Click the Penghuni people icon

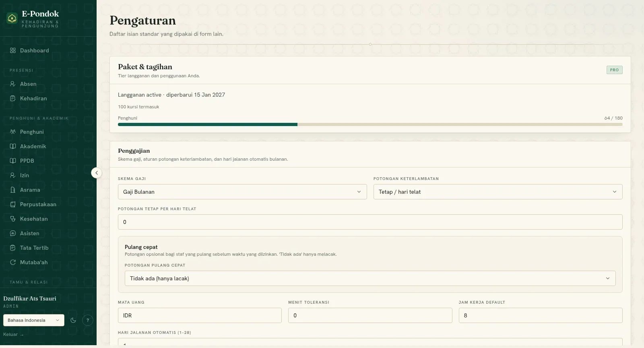point(13,132)
